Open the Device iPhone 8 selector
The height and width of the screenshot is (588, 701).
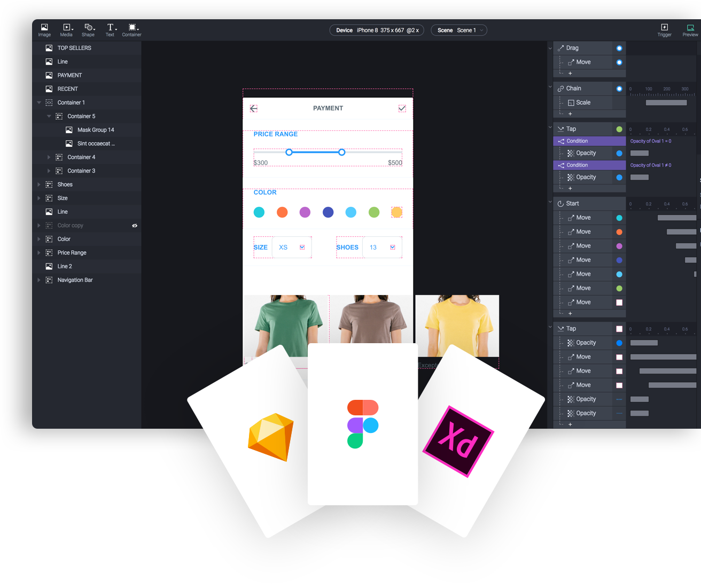click(377, 30)
